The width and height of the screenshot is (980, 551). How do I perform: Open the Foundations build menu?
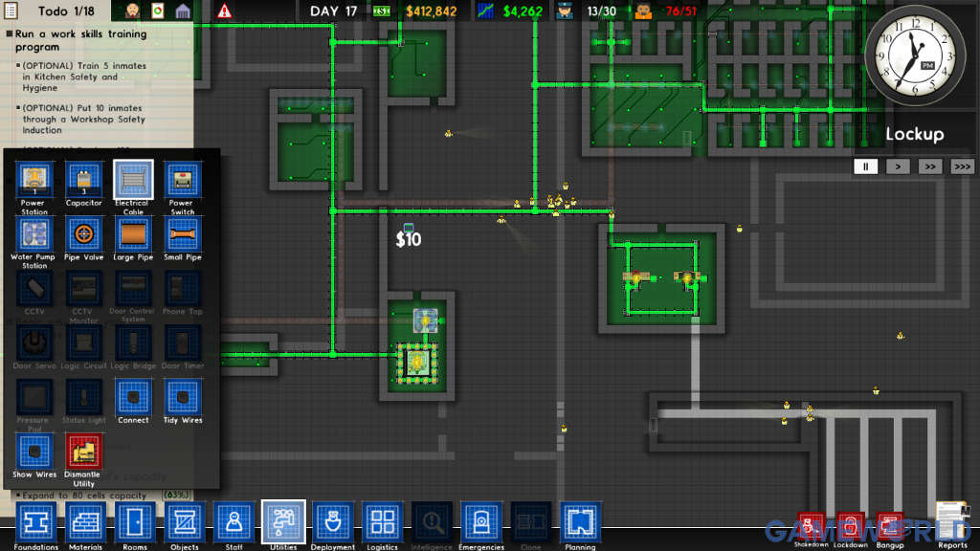tap(35, 522)
